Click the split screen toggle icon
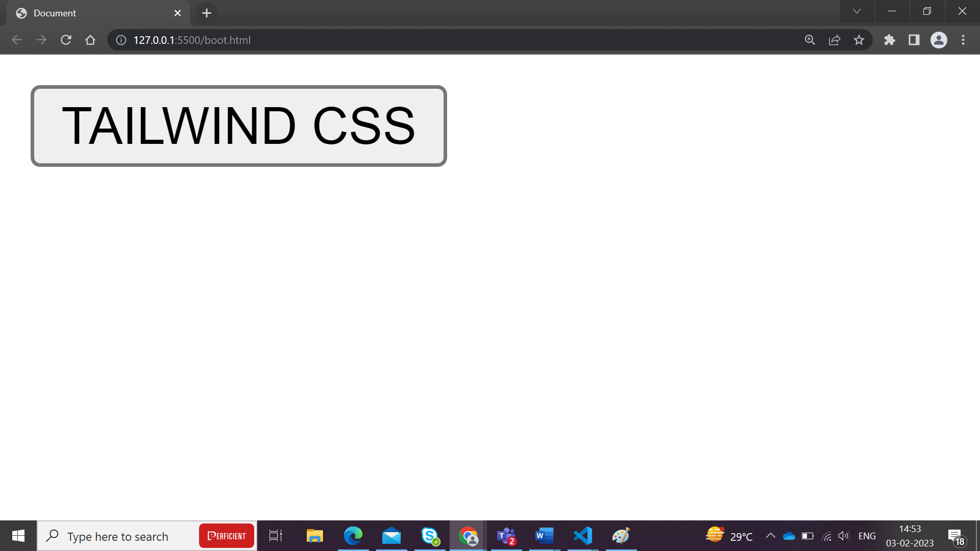980x551 pixels. click(914, 40)
